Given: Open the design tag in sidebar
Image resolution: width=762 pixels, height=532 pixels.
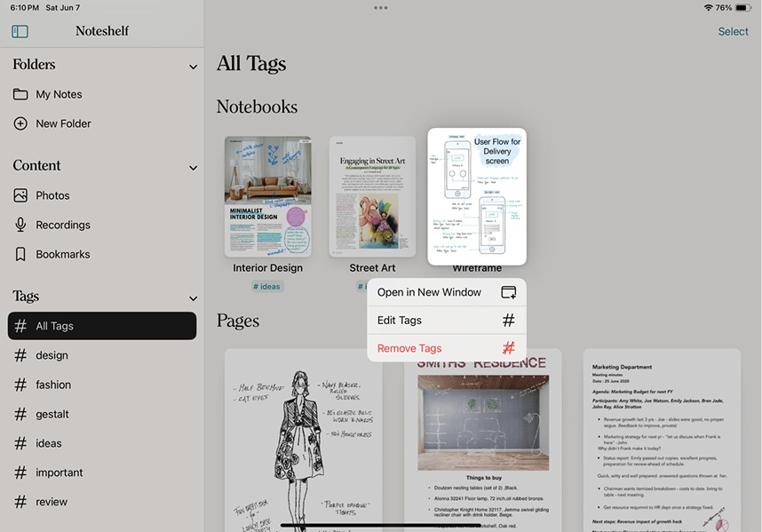Looking at the screenshot, I should 52,355.
